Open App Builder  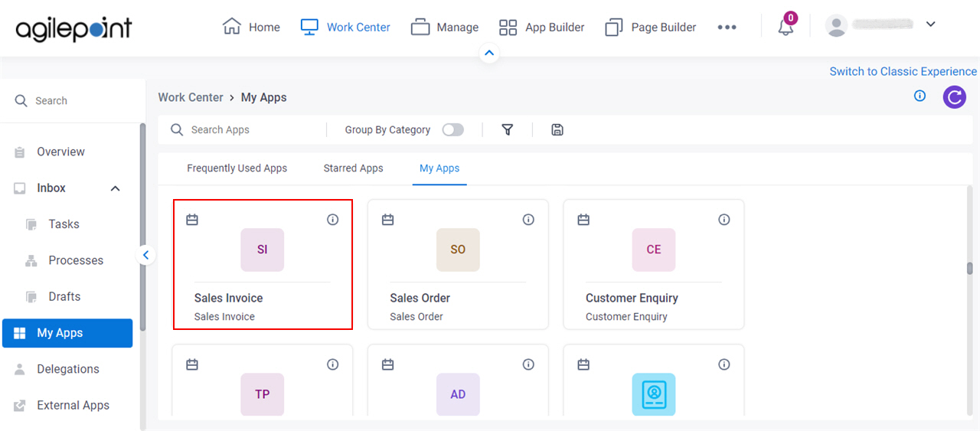(x=541, y=27)
